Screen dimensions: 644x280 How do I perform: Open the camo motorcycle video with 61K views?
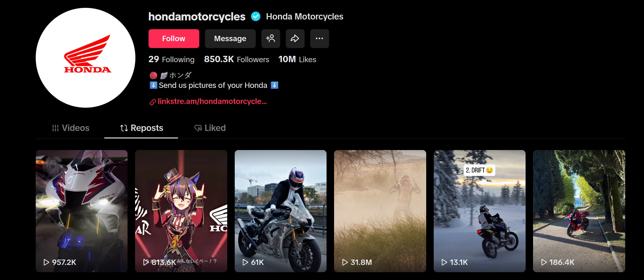[x=280, y=211]
